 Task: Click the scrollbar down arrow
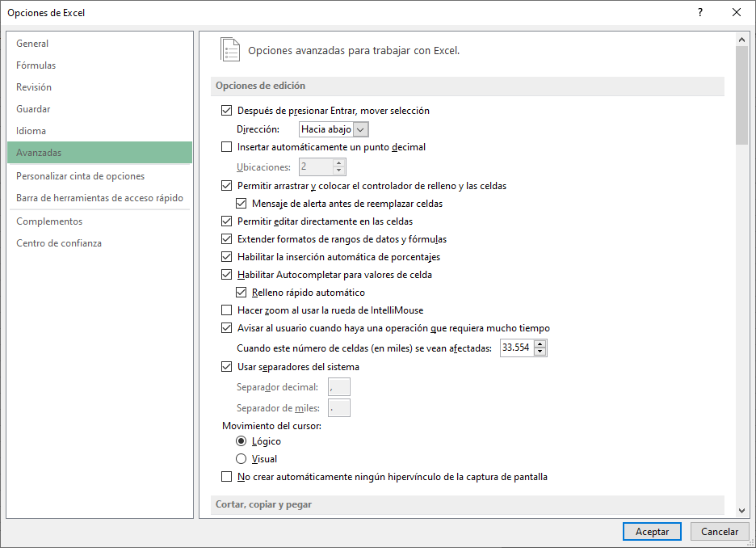(x=741, y=510)
